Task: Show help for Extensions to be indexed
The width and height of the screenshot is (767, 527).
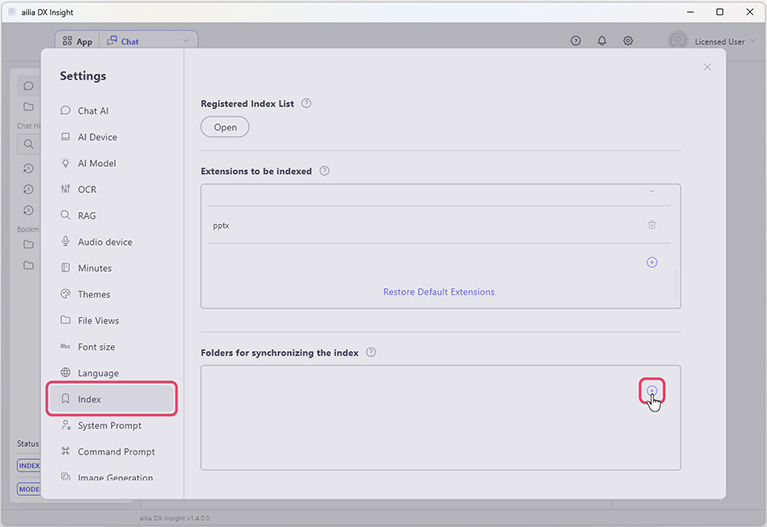Action: [x=324, y=171]
